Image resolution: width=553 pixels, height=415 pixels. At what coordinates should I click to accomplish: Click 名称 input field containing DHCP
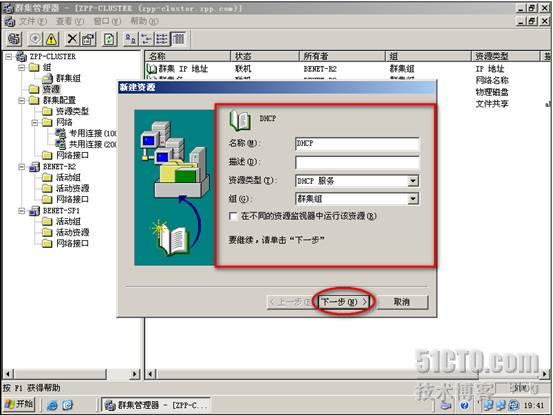(x=357, y=144)
